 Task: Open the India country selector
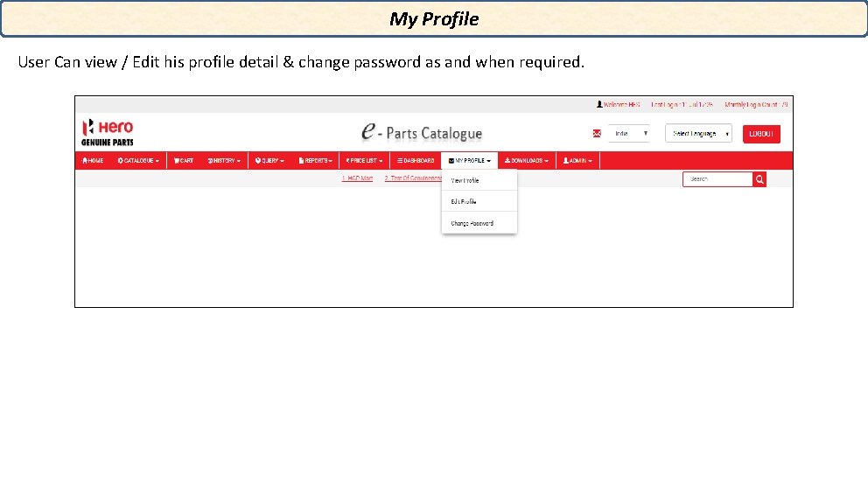629,134
